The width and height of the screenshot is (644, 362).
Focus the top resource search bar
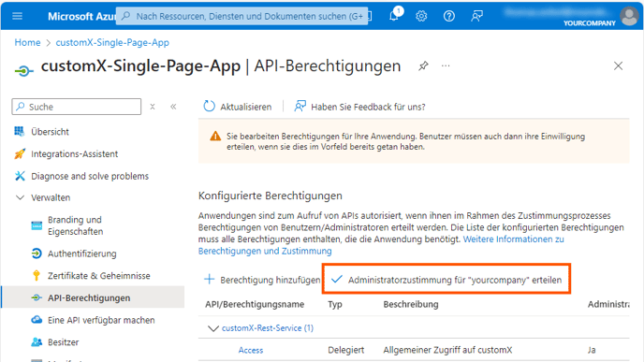242,16
